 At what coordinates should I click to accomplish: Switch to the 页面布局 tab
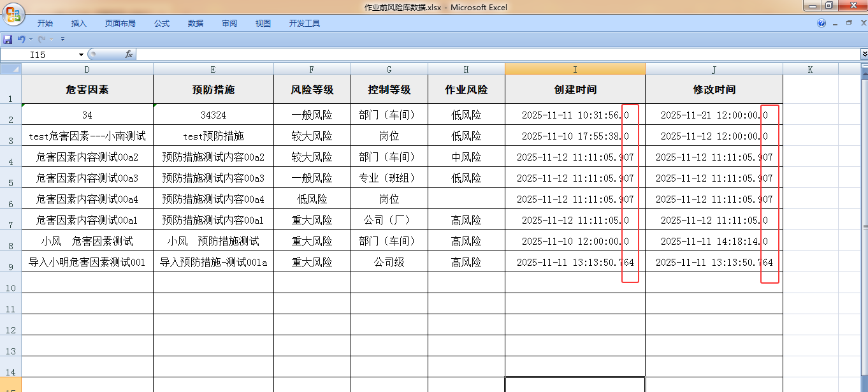pos(120,24)
